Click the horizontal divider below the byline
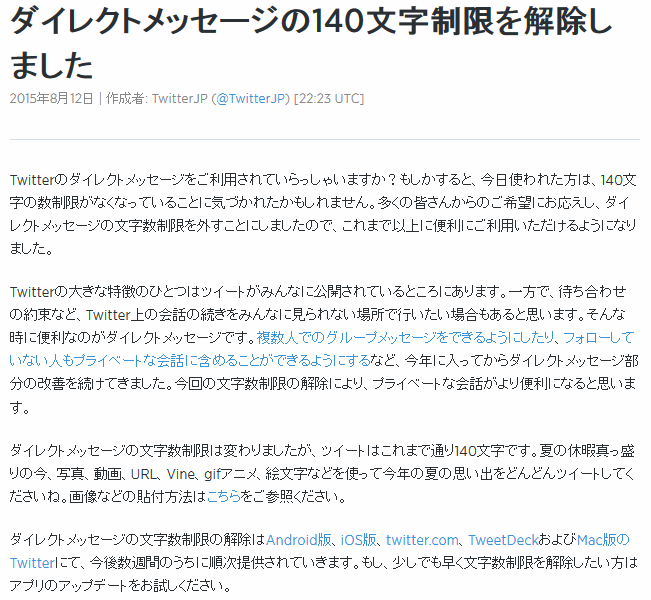The image size is (651, 600). (x=325, y=140)
